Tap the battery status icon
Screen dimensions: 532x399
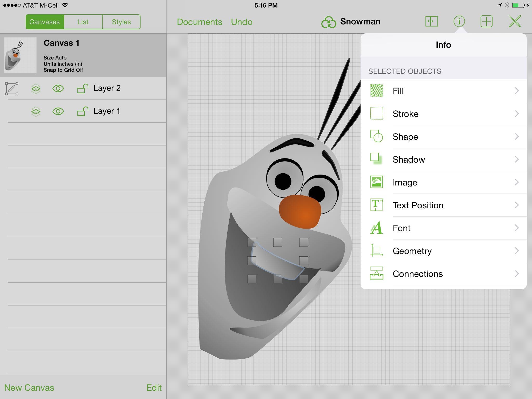click(518, 5)
